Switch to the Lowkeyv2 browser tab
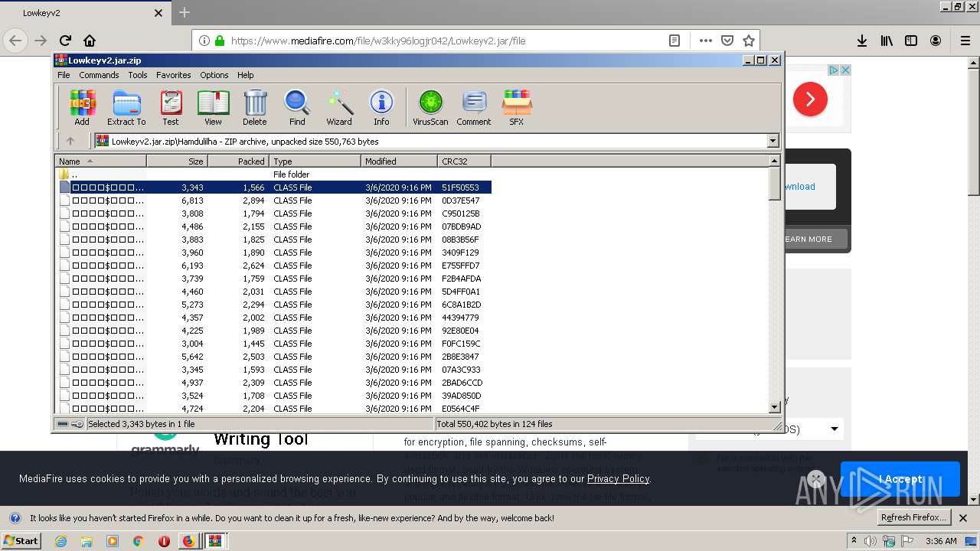This screenshot has width=980, height=551. pos(86,13)
